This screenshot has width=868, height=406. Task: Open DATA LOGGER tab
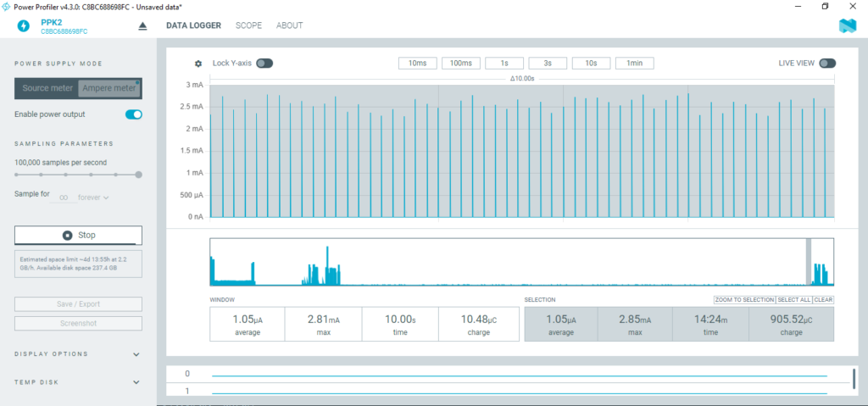(194, 25)
